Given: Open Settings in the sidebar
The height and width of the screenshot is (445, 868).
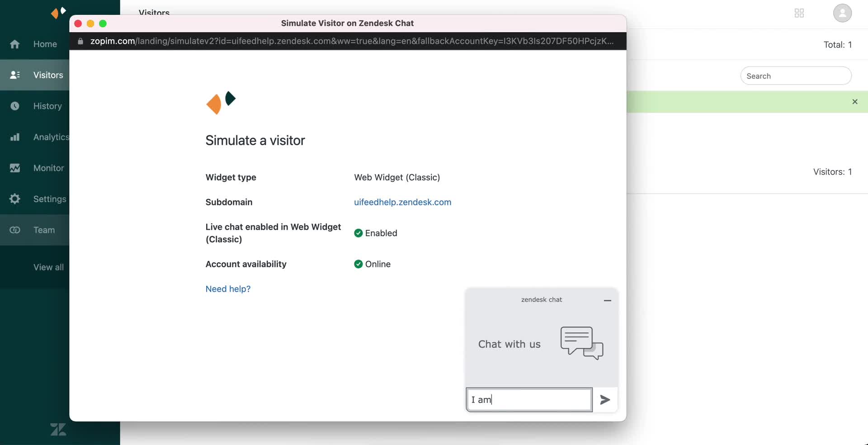Looking at the screenshot, I should 35,199.
